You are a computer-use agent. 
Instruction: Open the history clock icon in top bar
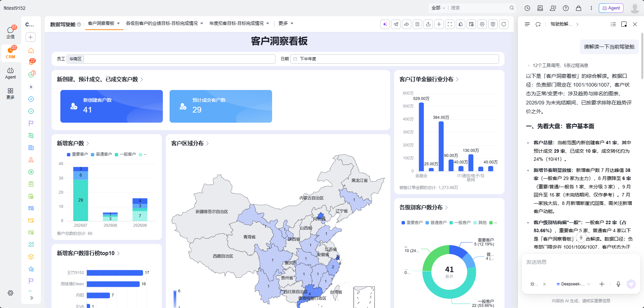click(527, 8)
